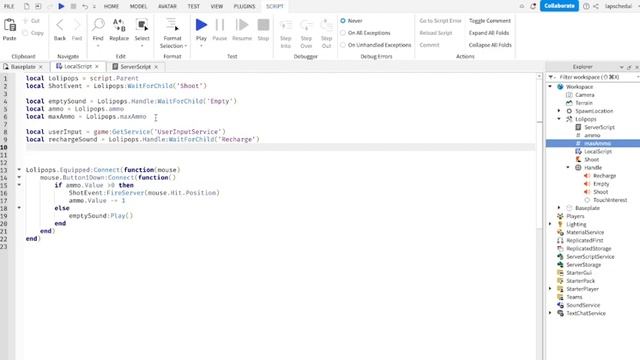640x360 pixels.
Task: Click the share icon near username
Action: point(596,6)
